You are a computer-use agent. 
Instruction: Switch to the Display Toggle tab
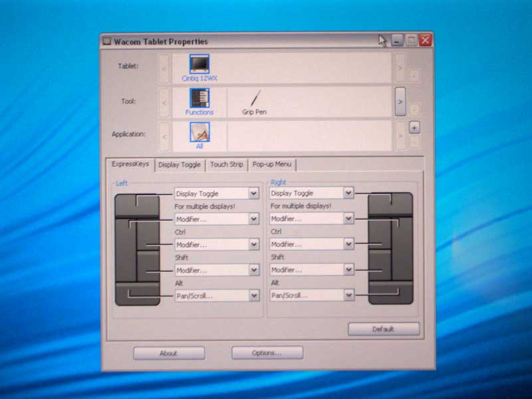(x=180, y=165)
